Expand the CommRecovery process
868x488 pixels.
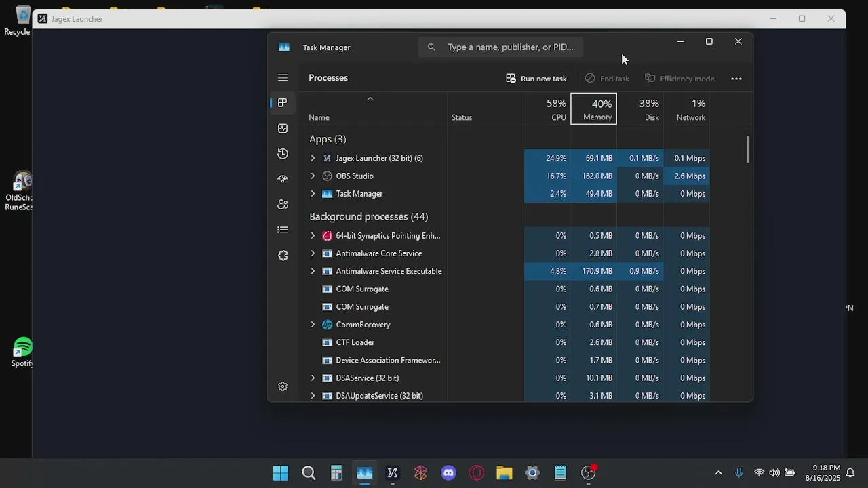point(313,325)
